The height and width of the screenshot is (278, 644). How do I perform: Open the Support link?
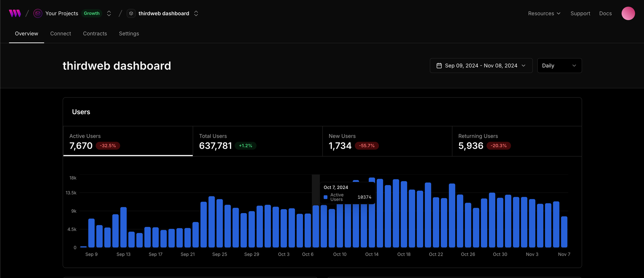580,13
